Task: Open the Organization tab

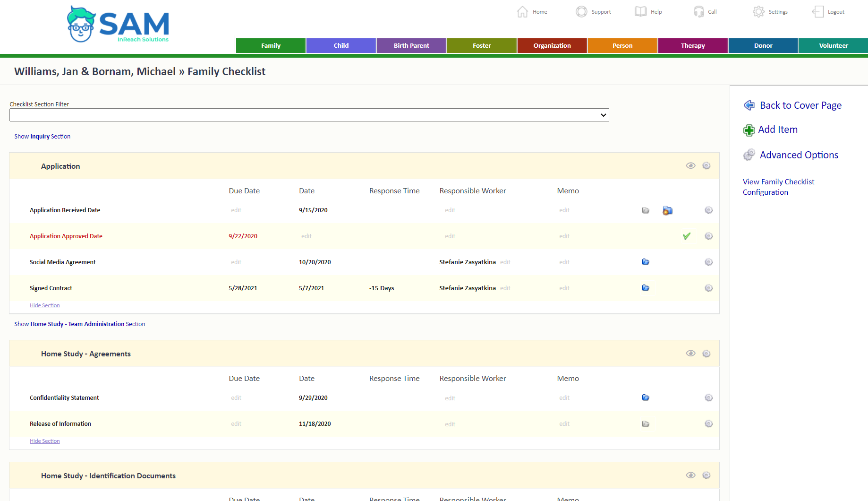Action: point(552,45)
